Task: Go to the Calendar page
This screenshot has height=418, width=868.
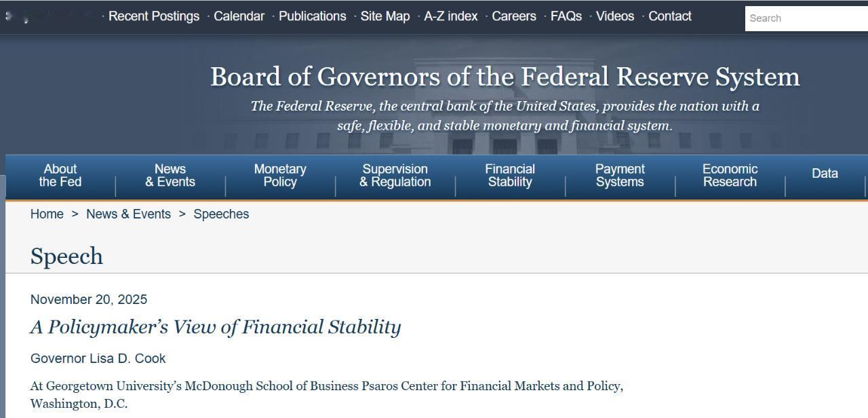Action: coord(239,16)
